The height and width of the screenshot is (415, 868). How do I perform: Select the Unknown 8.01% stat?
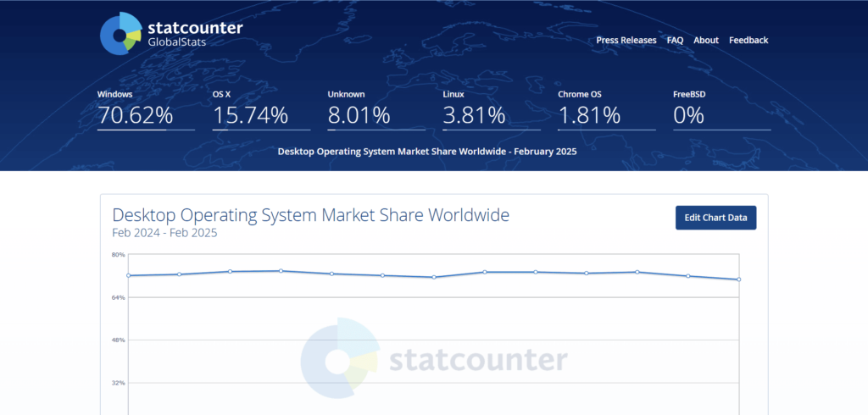tap(376, 110)
